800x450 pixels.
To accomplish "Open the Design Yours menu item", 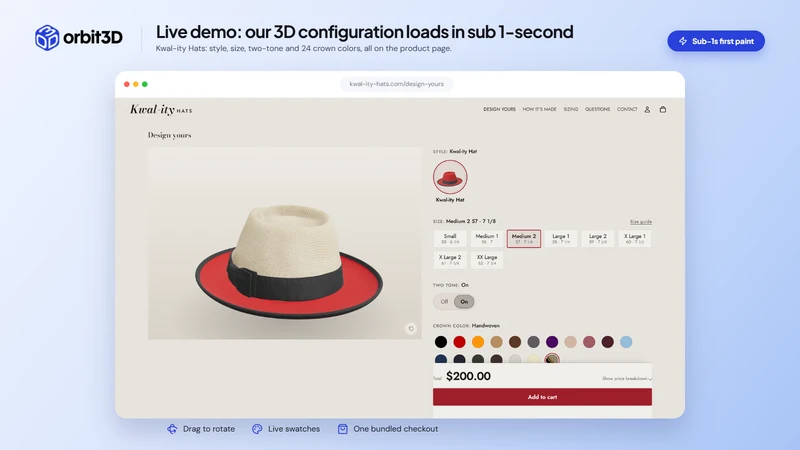I will coord(499,109).
